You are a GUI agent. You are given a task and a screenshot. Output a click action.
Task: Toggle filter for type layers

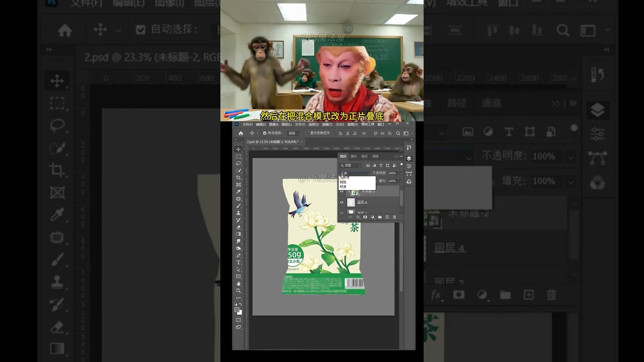tap(381, 165)
